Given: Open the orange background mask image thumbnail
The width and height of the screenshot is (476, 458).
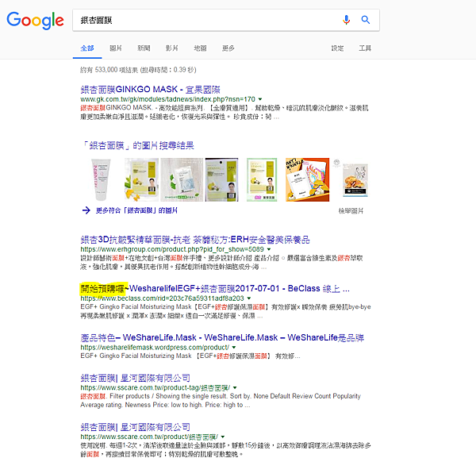Looking at the screenshot, I should (307, 179).
